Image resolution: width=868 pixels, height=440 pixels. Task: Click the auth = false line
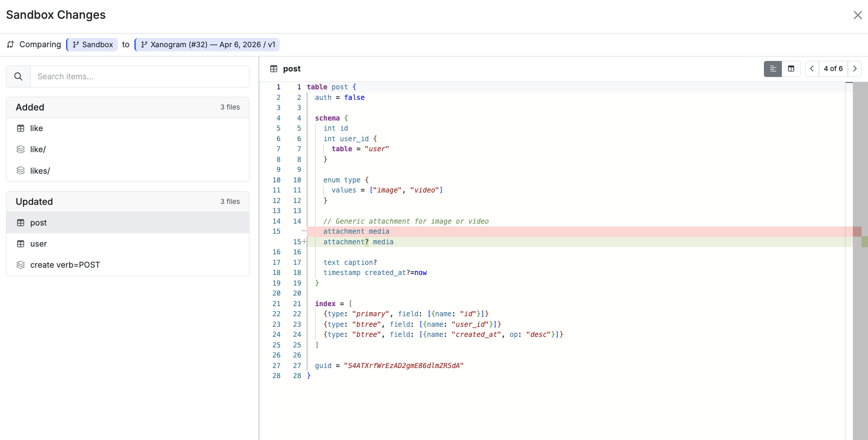point(340,98)
